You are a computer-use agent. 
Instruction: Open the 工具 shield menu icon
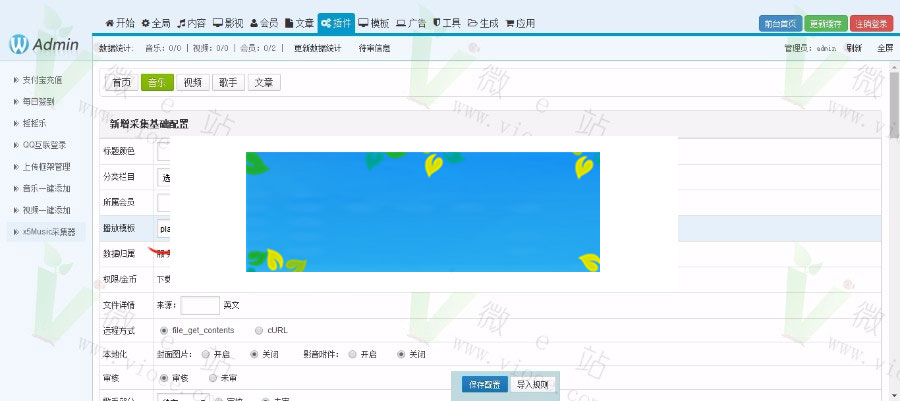446,22
